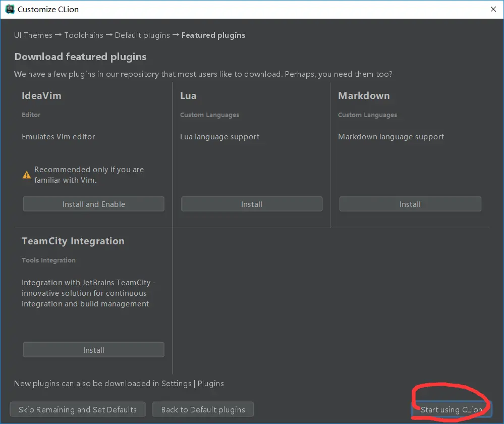Click 'Emulates Vim editor' description
504x424 pixels.
coord(58,137)
